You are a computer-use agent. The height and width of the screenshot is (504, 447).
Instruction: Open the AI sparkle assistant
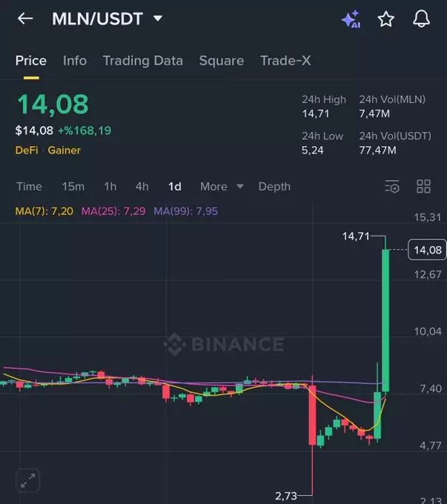(x=351, y=19)
